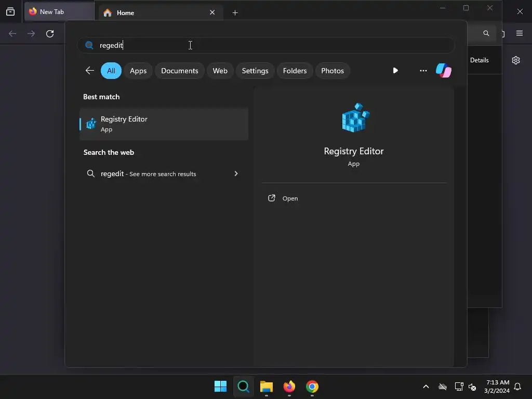The height and width of the screenshot is (399, 532).
Task: Click the browser toolbar search magnifier
Action: (x=486, y=33)
